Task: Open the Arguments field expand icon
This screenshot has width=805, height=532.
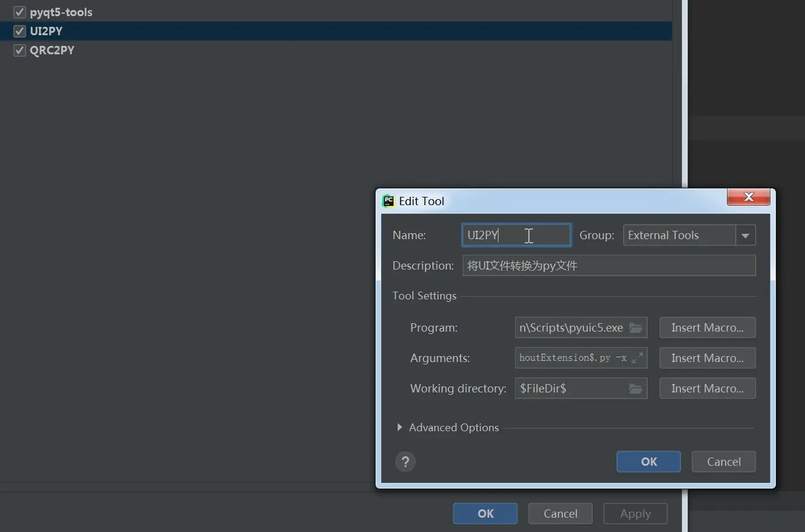Action: [x=639, y=358]
